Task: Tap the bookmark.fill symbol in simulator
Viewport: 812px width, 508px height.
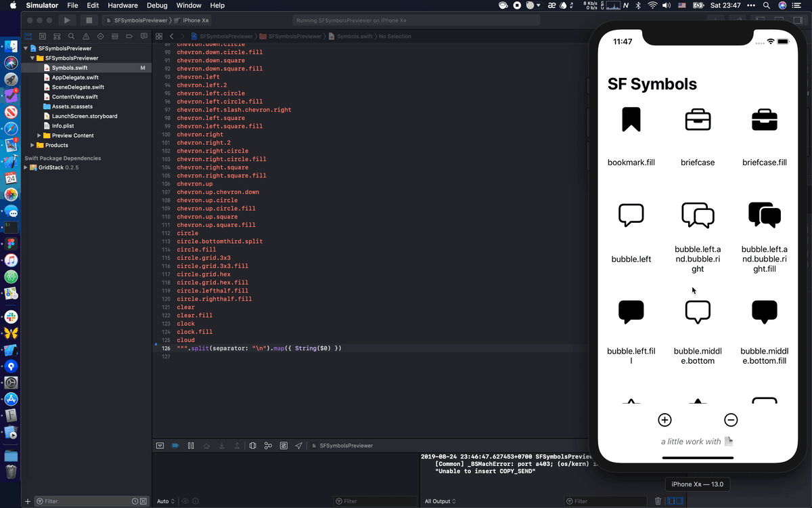Action: [631, 120]
